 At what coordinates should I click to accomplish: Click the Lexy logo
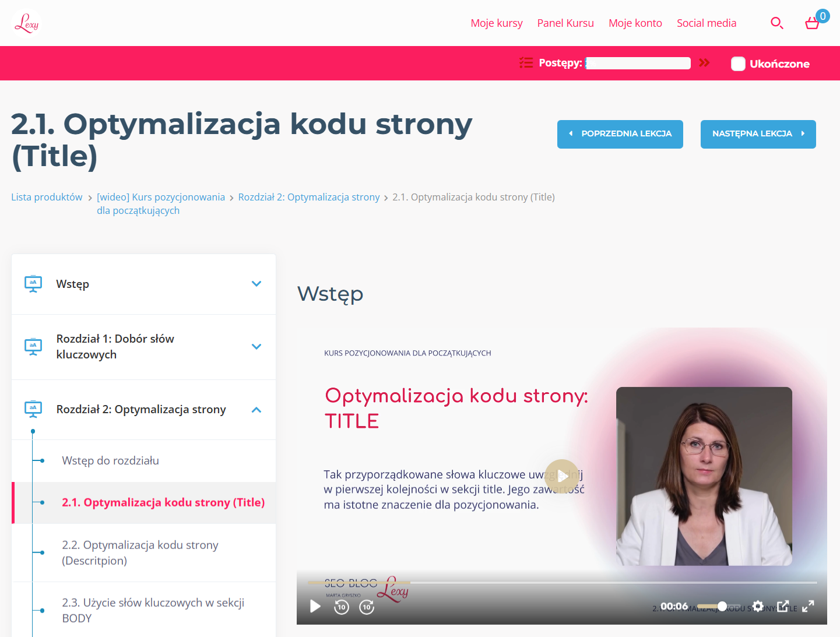click(x=26, y=23)
